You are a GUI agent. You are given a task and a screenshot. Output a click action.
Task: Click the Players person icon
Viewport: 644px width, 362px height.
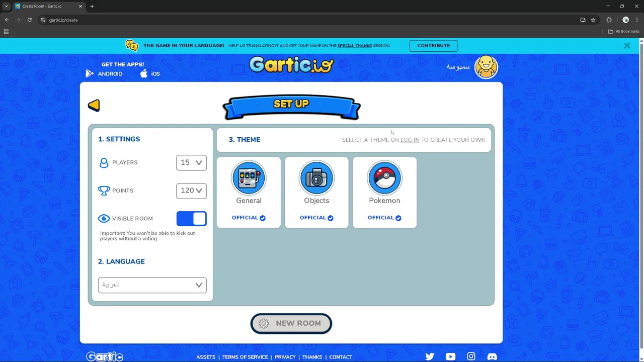104,163
